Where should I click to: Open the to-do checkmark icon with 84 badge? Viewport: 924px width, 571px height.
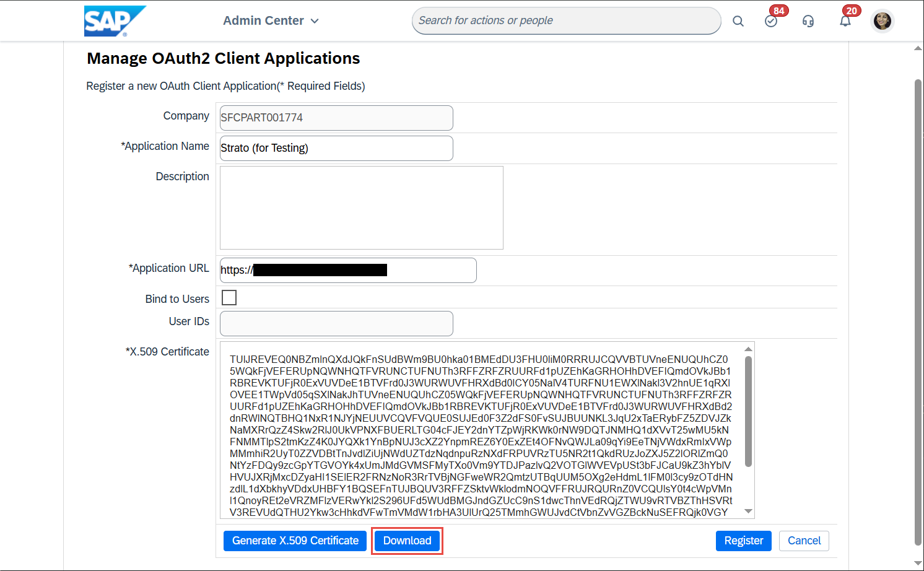coord(771,21)
